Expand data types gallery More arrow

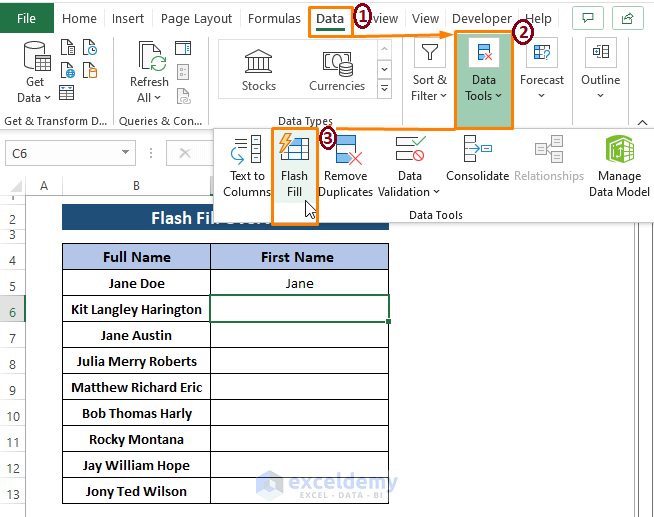pos(384,89)
